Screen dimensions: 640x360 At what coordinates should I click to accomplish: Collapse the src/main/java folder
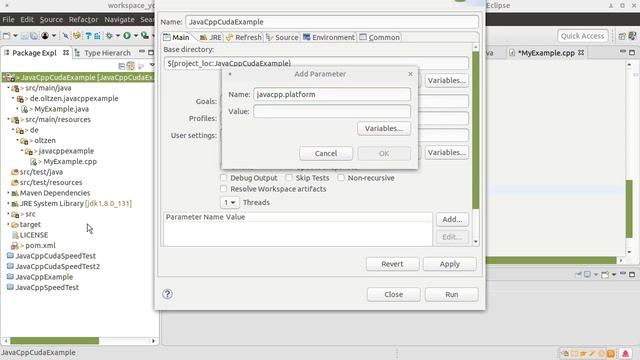(8, 87)
